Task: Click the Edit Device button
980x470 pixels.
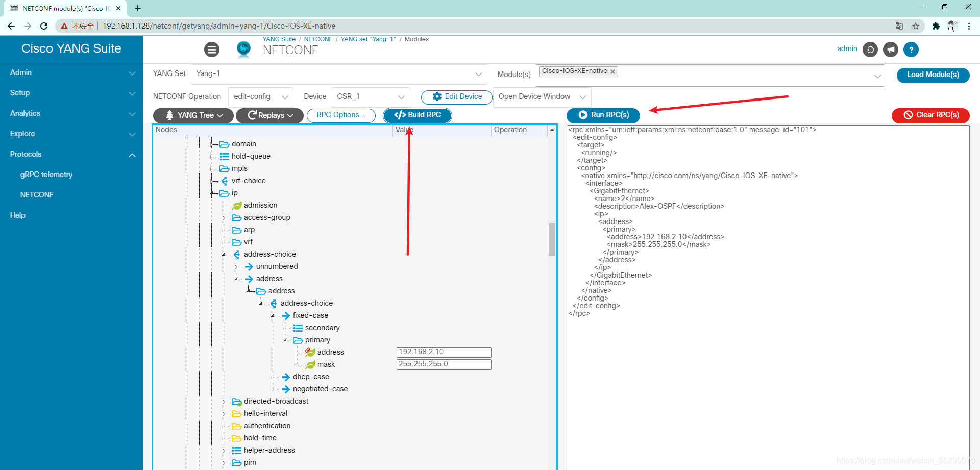Action: 456,97
